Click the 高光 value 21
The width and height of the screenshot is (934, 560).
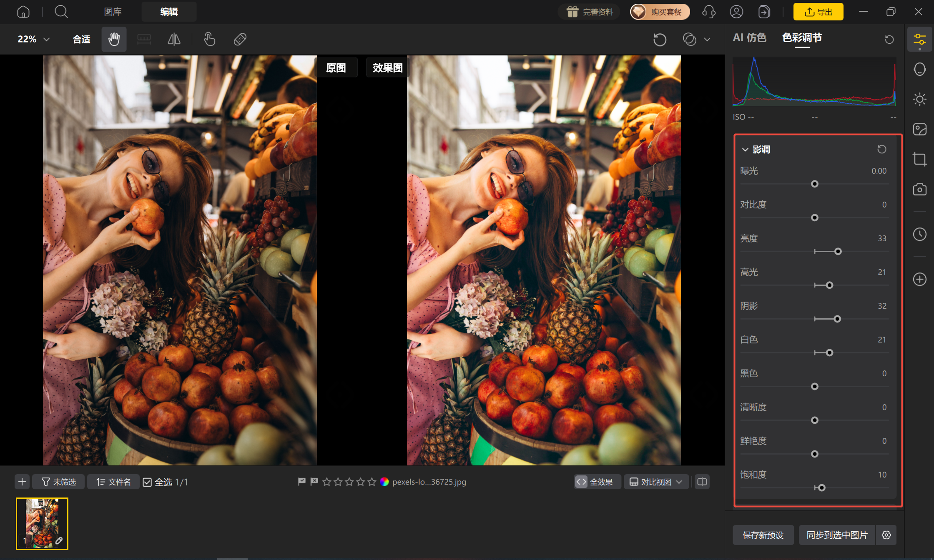pyautogui.click(x=882, y=272)
